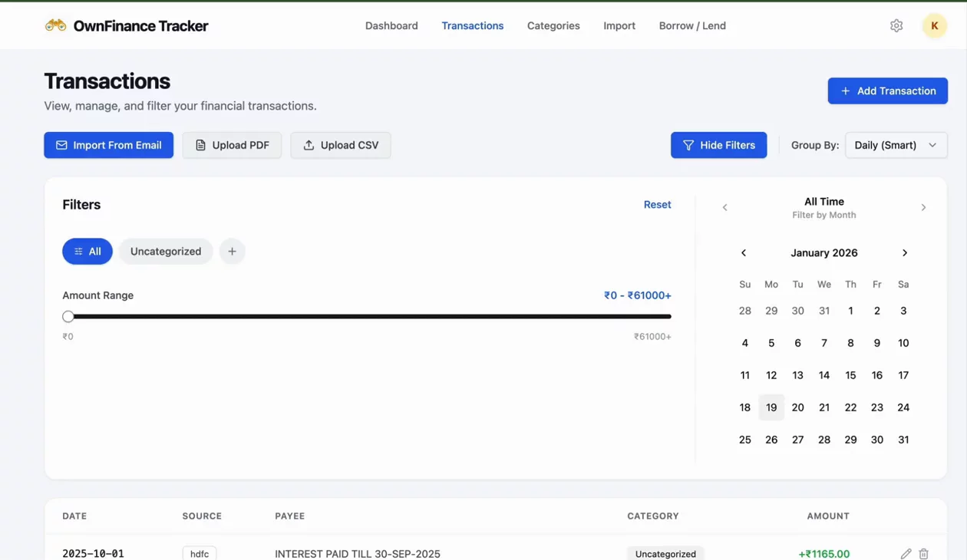Open Dashboard tab
Viewport: 967px width, 560px height.
(391, 25)
